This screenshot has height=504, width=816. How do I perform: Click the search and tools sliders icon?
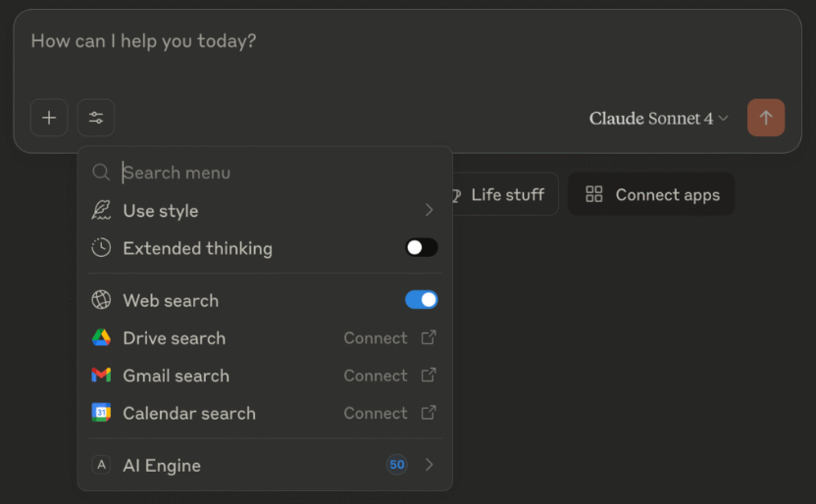pyautogui.click(x=96, y=118)
